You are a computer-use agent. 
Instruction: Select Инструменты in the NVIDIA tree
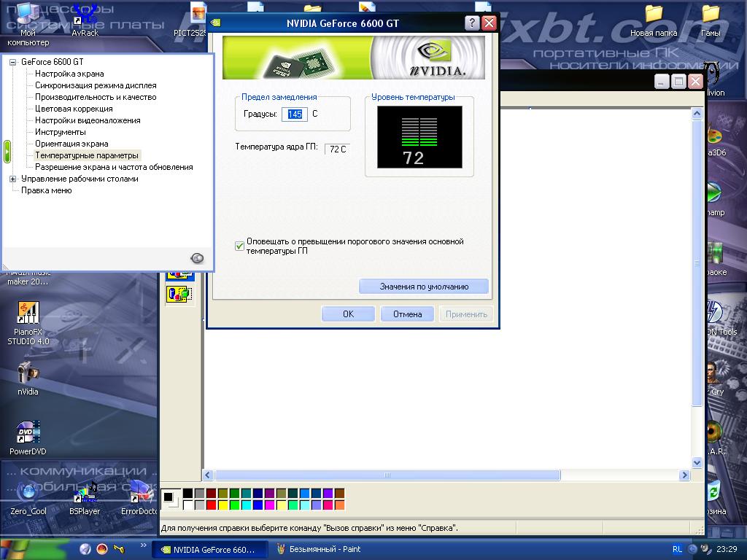[61, 132]
